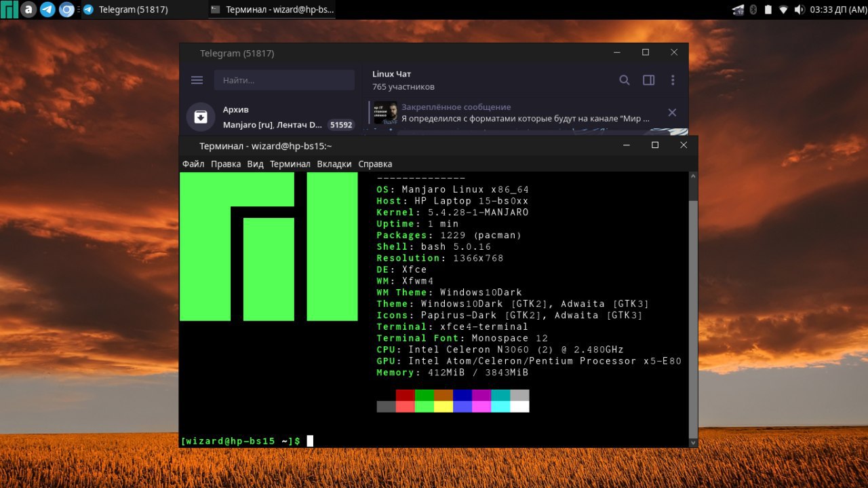Open the three-dot chat options menu
The height and width of the screenshot is (488, 868).
point(673,80)
